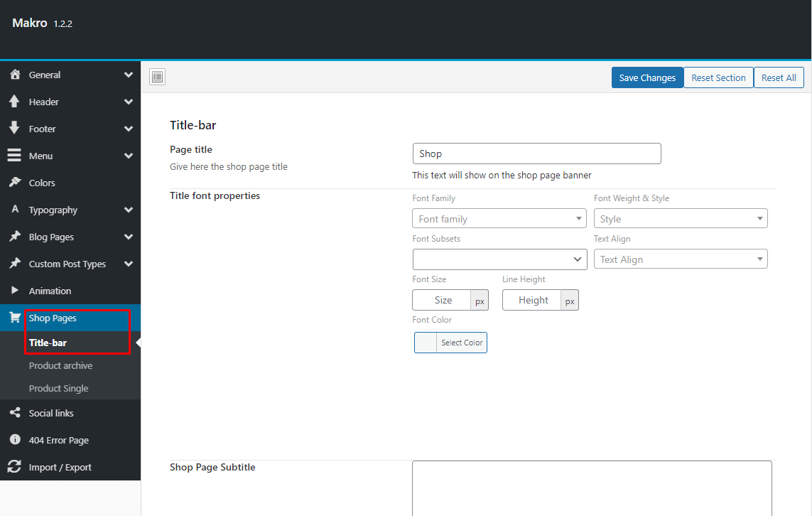
Task: Click the Menu hamburger icon
Action: (x=14, y=156)
